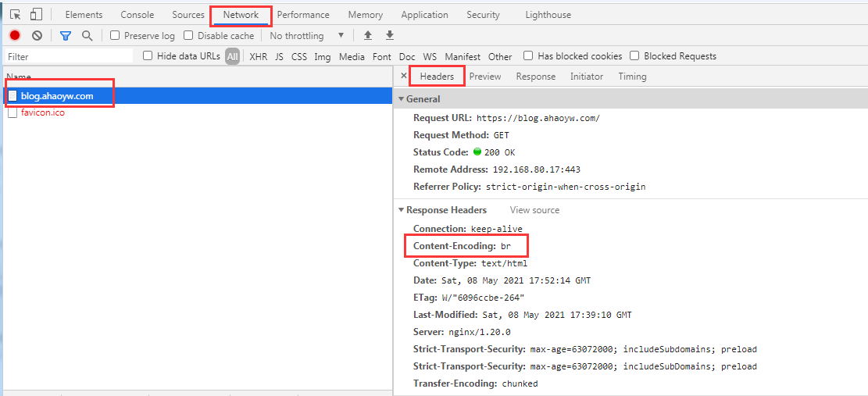Screen dimensions: 868x396
Task: Open the network search magnifier icon
Action: pos(87,35)
